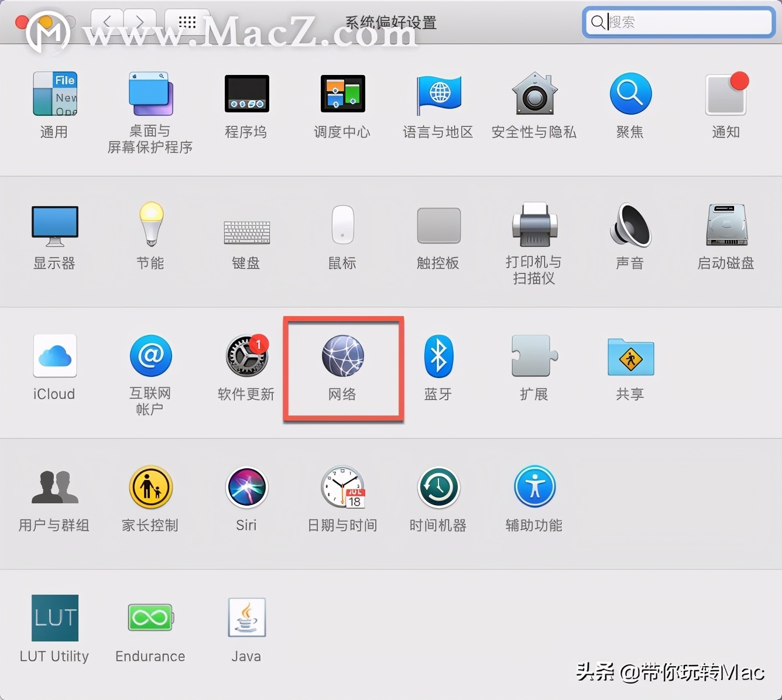This screenshot has width=782, height=700.
Task: Open 安全性与隐私 preferences
Action: (534, 95)
